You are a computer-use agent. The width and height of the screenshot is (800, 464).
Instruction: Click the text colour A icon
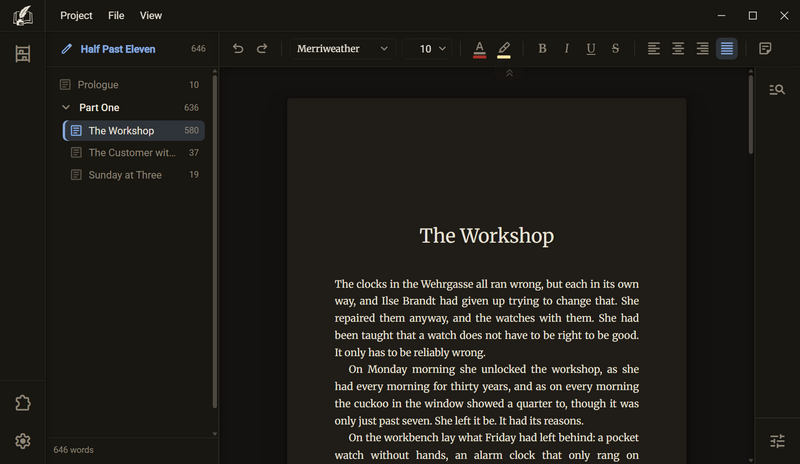click(479, 50)
